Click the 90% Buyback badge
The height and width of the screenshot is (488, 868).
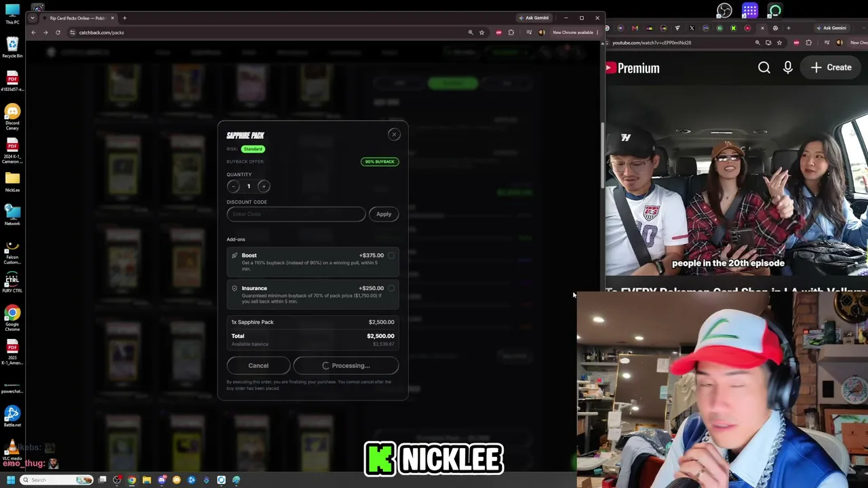(380, 161)
